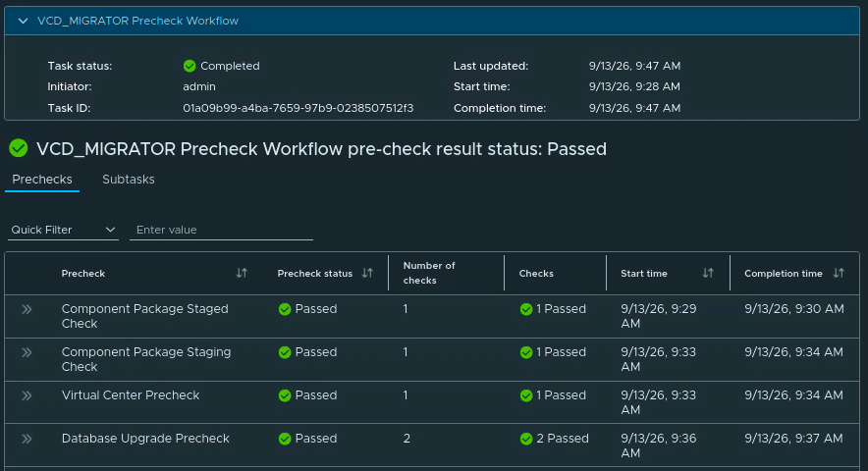Click the Checks column header
The width and height of the screenshot is (868, 471).
click(536, 274)
